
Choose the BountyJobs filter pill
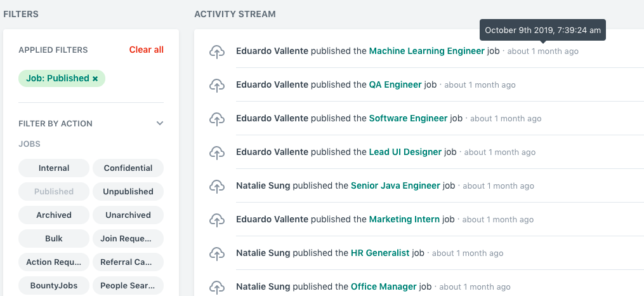tap(54, 285)
